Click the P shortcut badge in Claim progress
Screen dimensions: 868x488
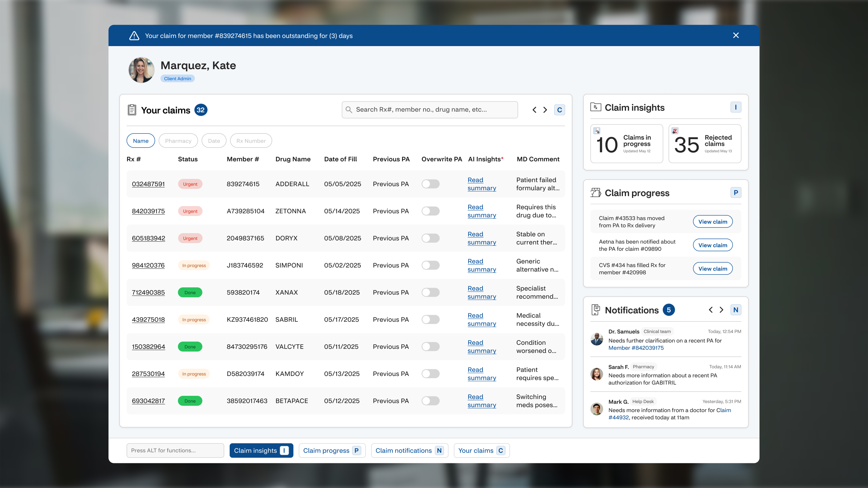click(x=736, y=193)
